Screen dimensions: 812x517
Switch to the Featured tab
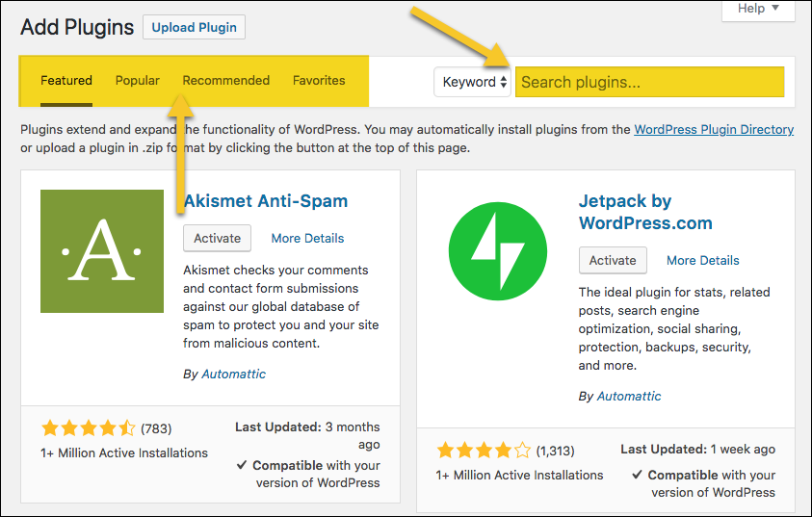[66, 80]
